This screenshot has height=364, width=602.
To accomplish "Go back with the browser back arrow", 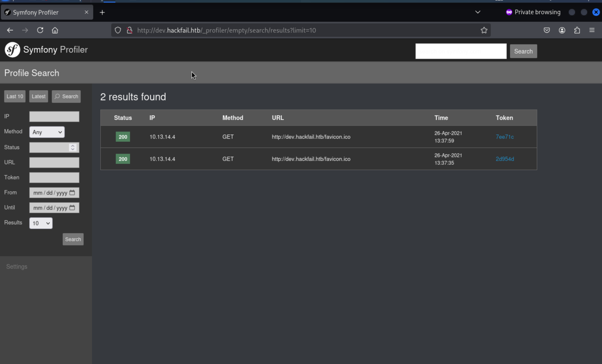I will pyautogui.click(x=10, y=30).
